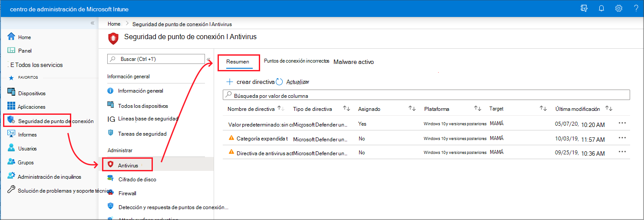Screen dimensions: 644x220
Task: Collapse the blade menu with chevron
Action: tap(208, 59)
